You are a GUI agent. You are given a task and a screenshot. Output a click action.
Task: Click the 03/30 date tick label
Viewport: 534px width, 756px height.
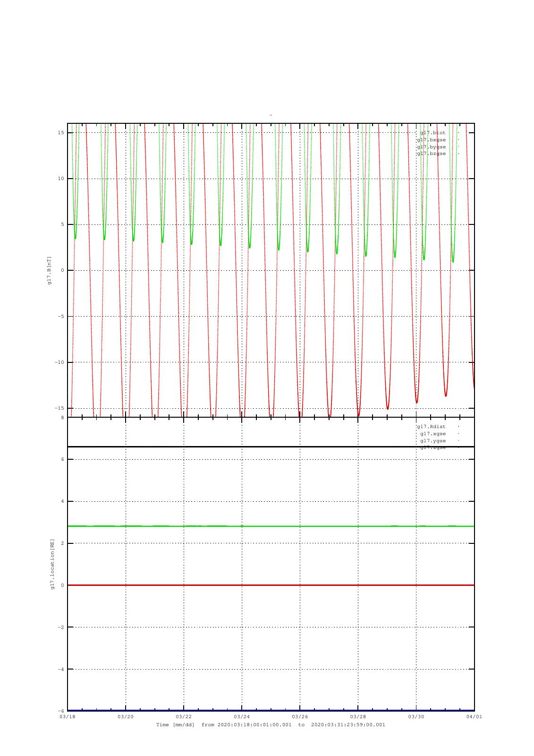[416, 717]
